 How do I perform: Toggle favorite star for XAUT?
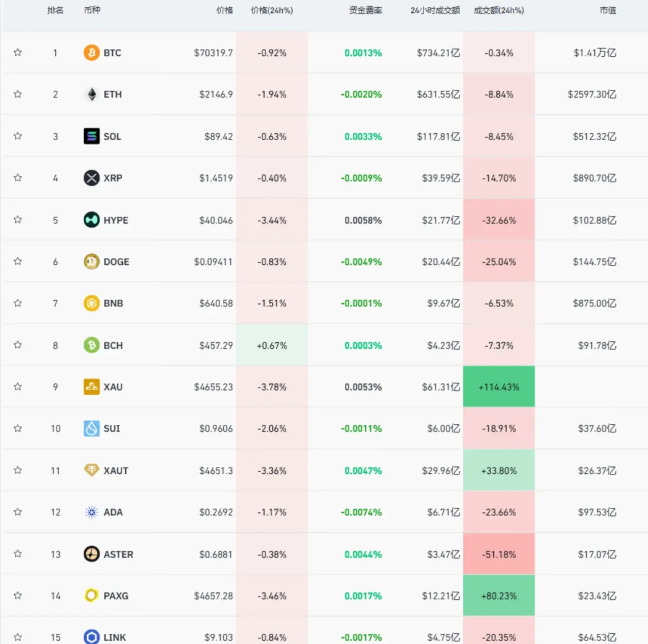point(18,470)
